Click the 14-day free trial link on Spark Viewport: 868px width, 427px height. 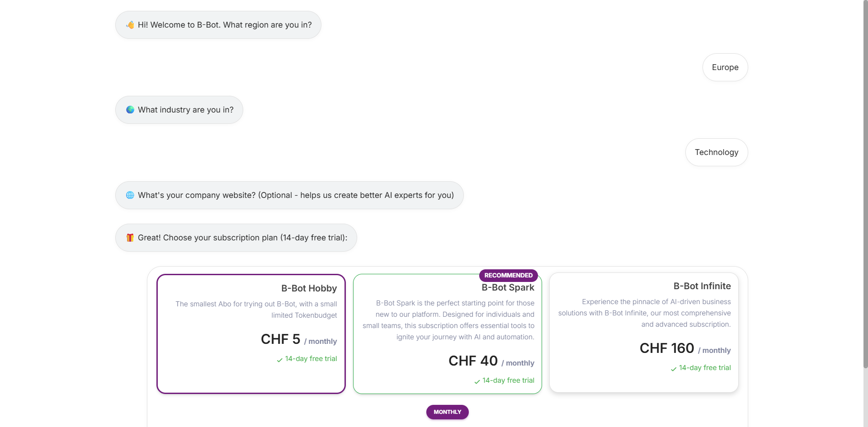[x=508, y=380]
